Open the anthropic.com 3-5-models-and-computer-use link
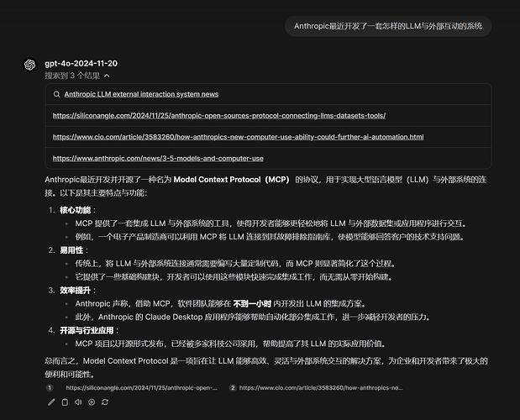This screenshot has height=420, width=520. pos(158,159)
